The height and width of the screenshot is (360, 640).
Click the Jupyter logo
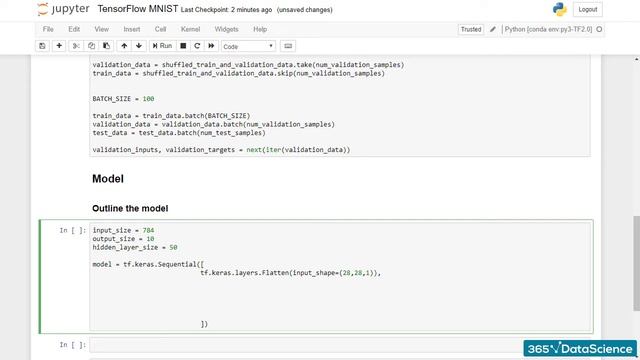pos(63,9)
